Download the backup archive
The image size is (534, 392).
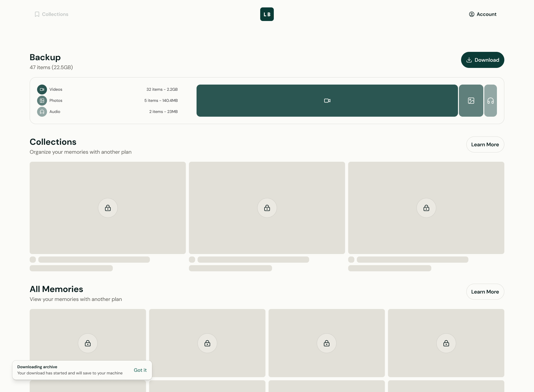pyautogui.click(x=483, y=60)
